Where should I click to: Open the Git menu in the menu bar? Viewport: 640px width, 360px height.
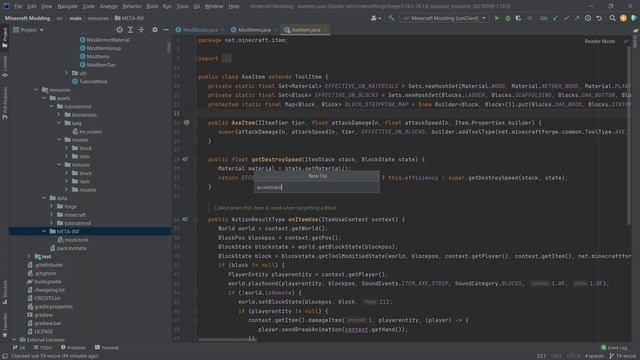coord(197,7)
